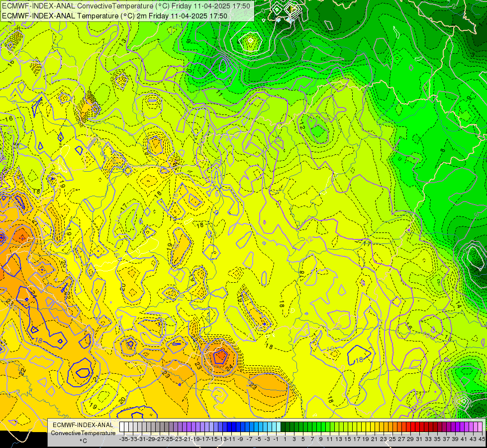Click the legend scale label '39'

pos(455,439)
